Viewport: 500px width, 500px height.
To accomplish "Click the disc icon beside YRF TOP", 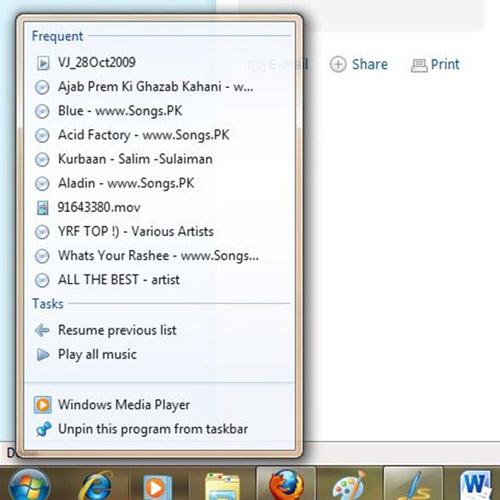I will (42, 232).
